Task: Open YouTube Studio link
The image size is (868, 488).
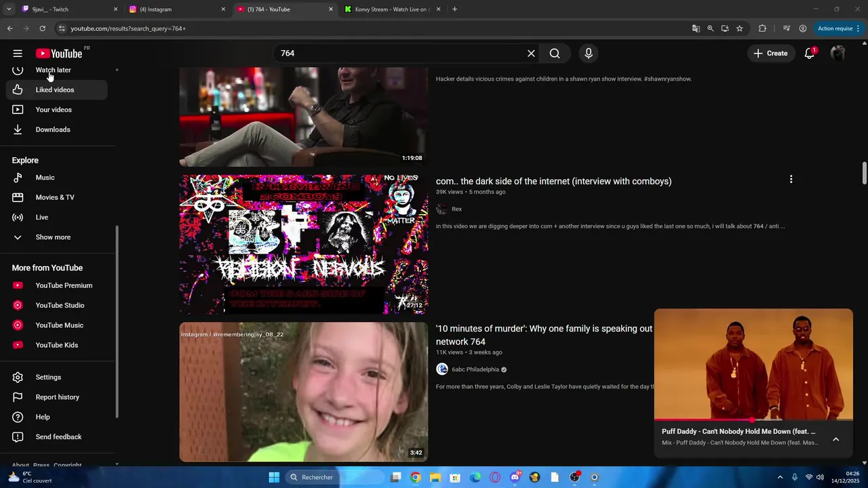Action: point(57,305)
